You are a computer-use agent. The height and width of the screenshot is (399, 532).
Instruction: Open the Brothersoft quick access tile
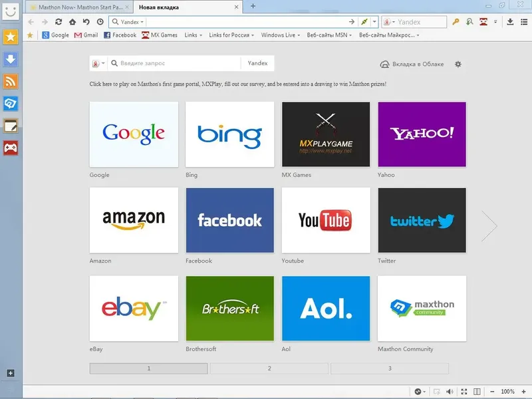click(x=229, y=309)
